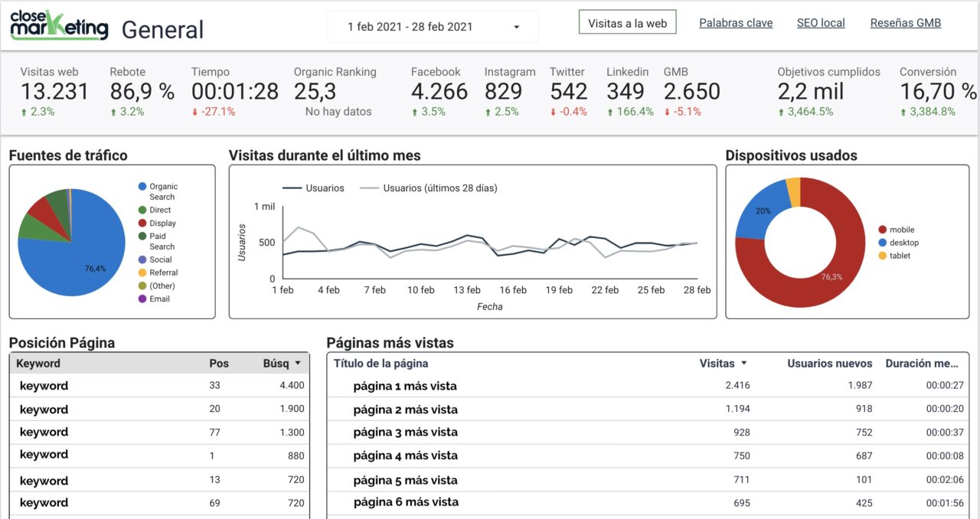Screen dimensions: 980x519
Task: Open the Visitas column sort dropdown
Action: pyautogui.click(x=746, y=363)
